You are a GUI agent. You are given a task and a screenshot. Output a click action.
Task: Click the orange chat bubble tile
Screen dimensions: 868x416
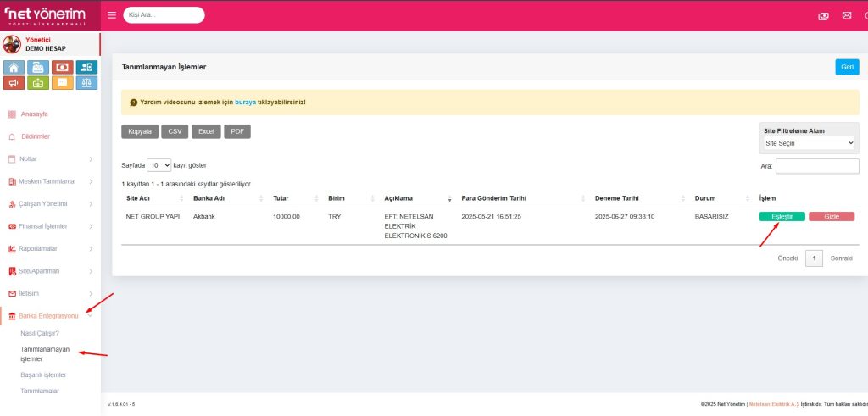pos(62,83)
